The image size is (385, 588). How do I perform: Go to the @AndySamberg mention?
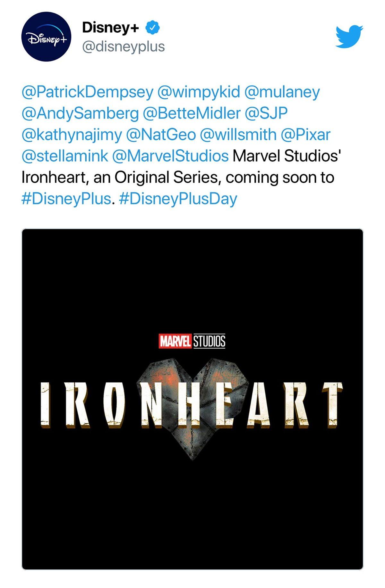pyautogui.click(x=80, y=113)
